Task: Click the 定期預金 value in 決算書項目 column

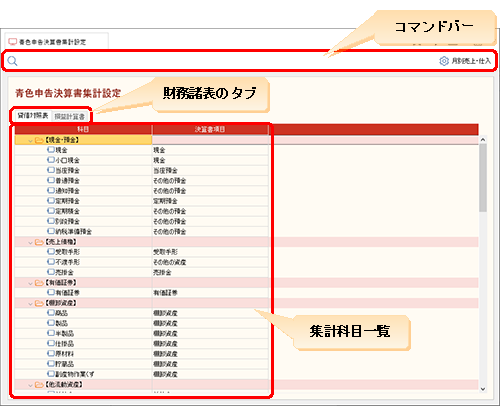Action: click(x=165, y=201)
